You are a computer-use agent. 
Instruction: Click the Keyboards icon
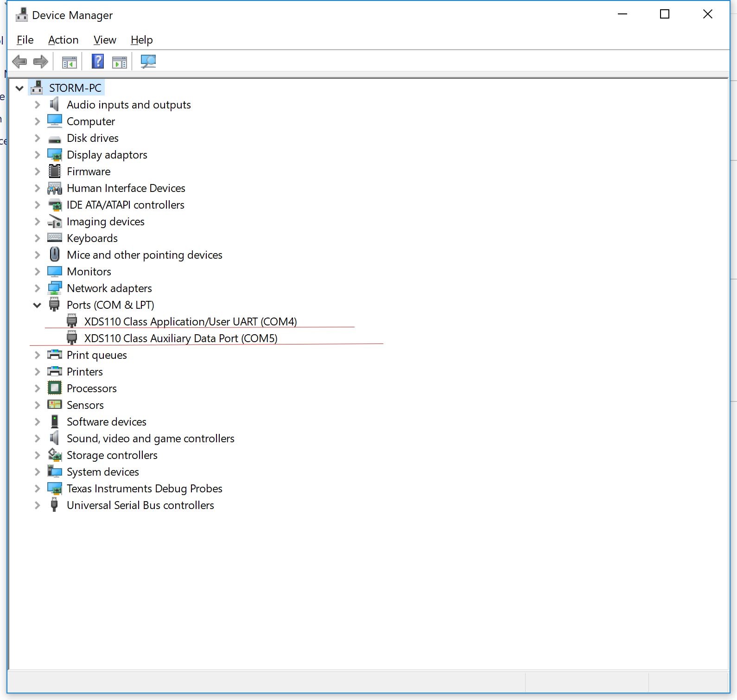pos(55,238)
